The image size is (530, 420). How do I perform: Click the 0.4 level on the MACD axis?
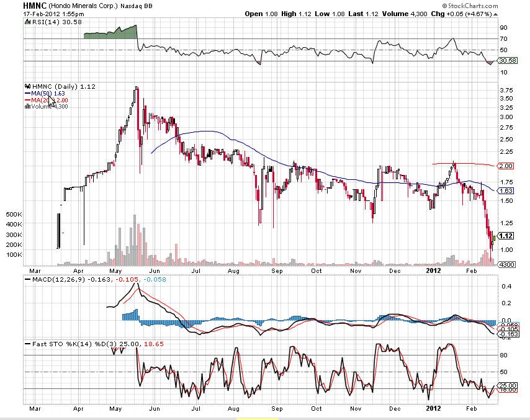click(506, 287)
